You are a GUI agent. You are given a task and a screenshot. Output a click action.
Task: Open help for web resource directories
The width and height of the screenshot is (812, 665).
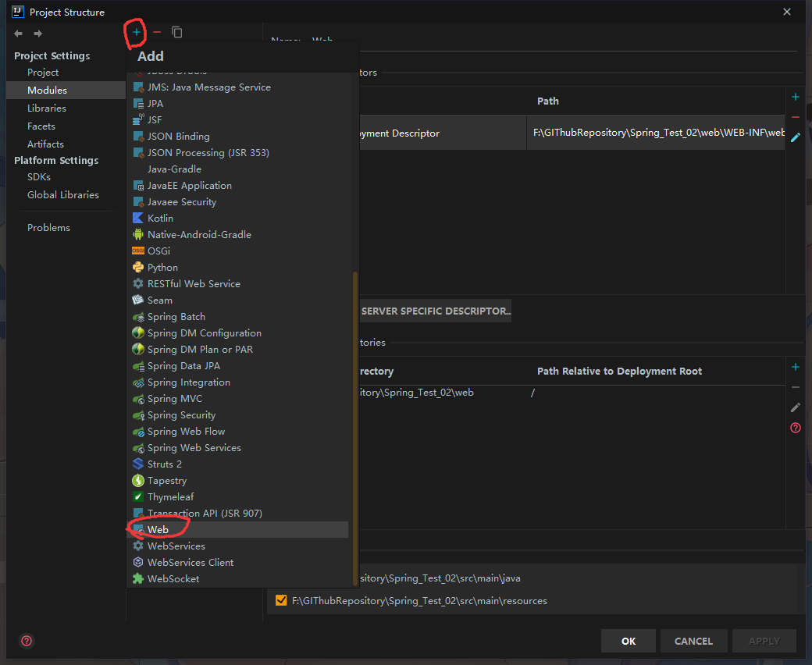(796, 428)
